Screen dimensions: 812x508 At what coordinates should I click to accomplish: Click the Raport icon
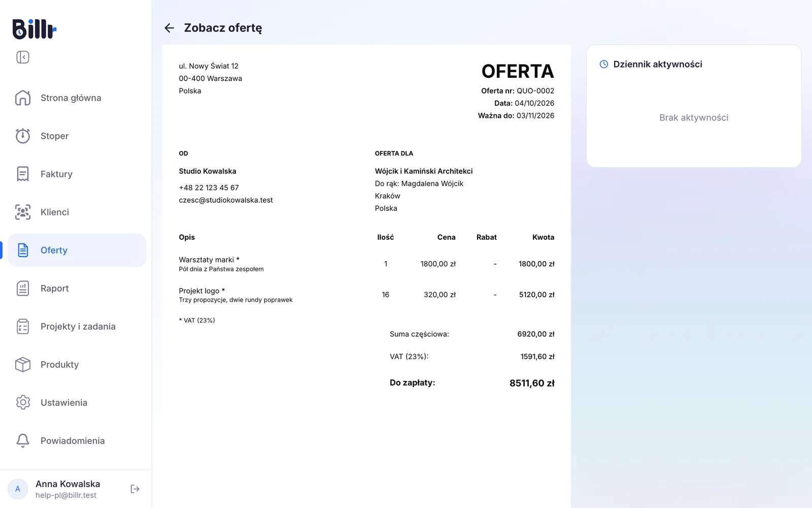(x=23, y=288)
